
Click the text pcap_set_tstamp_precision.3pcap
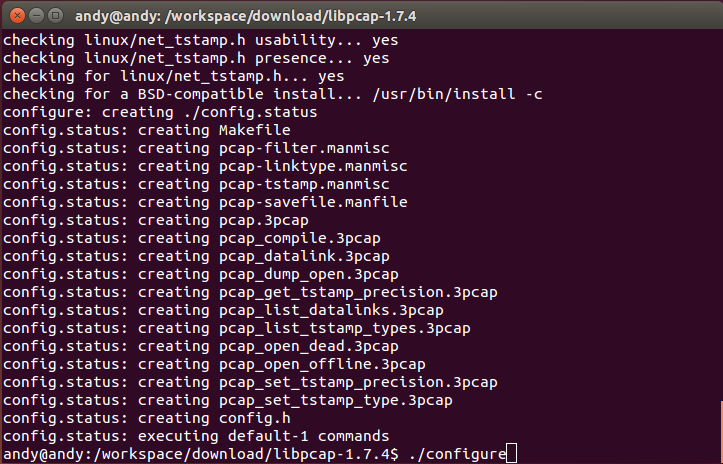point(358,382)
